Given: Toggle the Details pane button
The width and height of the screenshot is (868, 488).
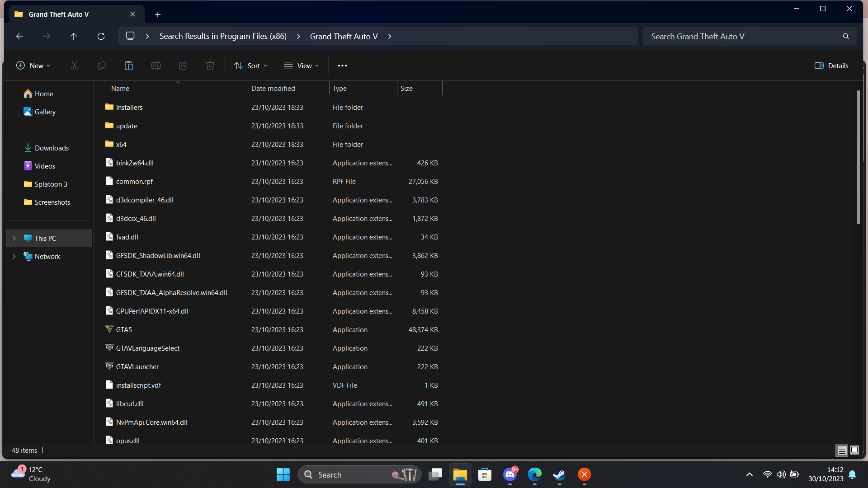Looking at the screenshot, I should point(831,66).
